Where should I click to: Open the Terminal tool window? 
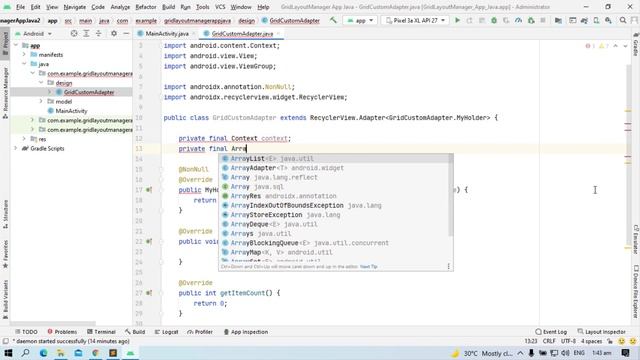coord(102,332)
